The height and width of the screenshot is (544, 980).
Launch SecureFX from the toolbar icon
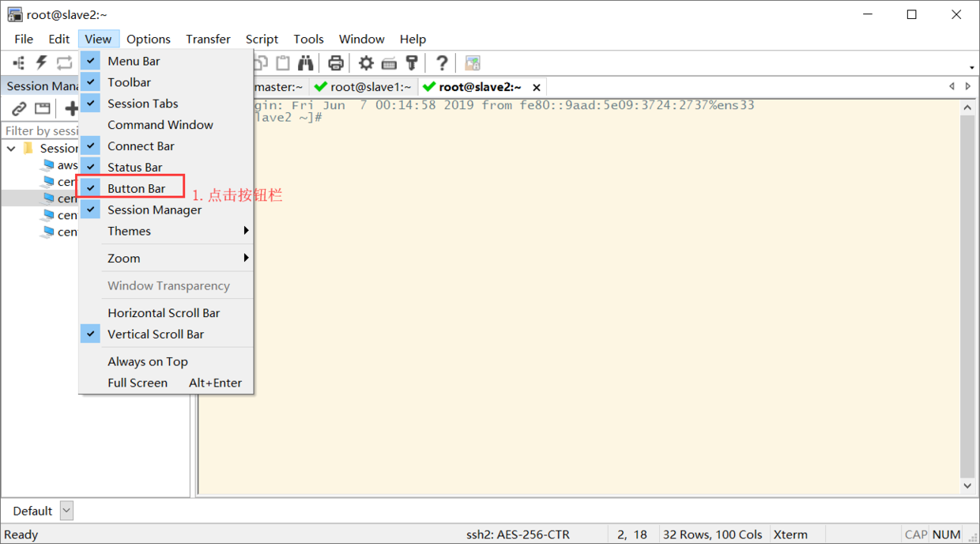tap(473, 63)
